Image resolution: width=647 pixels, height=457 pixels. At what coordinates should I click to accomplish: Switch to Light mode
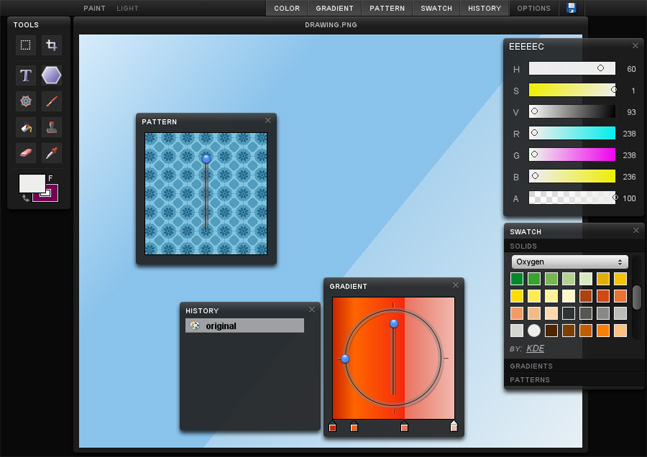tap(127, 8)
